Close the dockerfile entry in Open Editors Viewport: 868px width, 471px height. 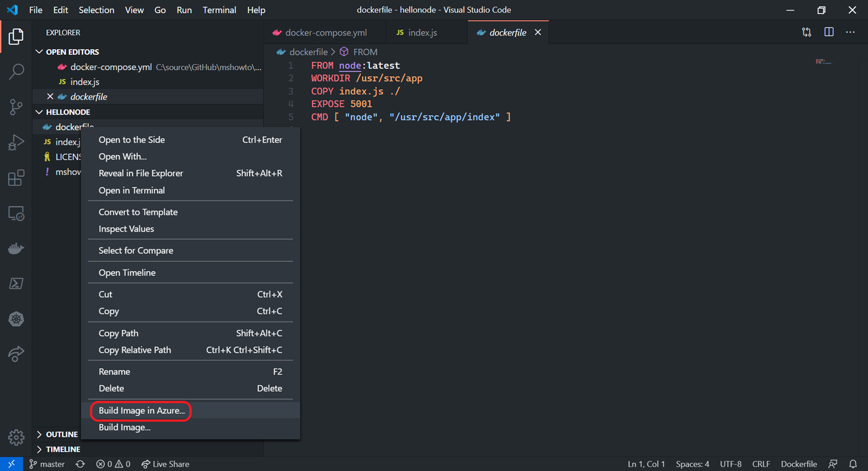tap(50, 97)
